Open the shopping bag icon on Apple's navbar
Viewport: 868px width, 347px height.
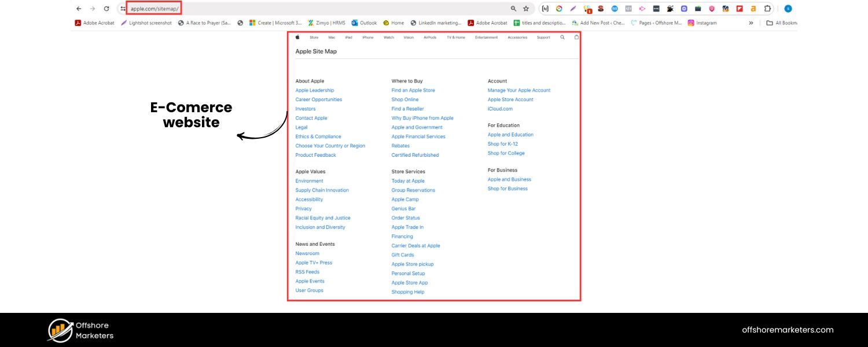point(576,37)
